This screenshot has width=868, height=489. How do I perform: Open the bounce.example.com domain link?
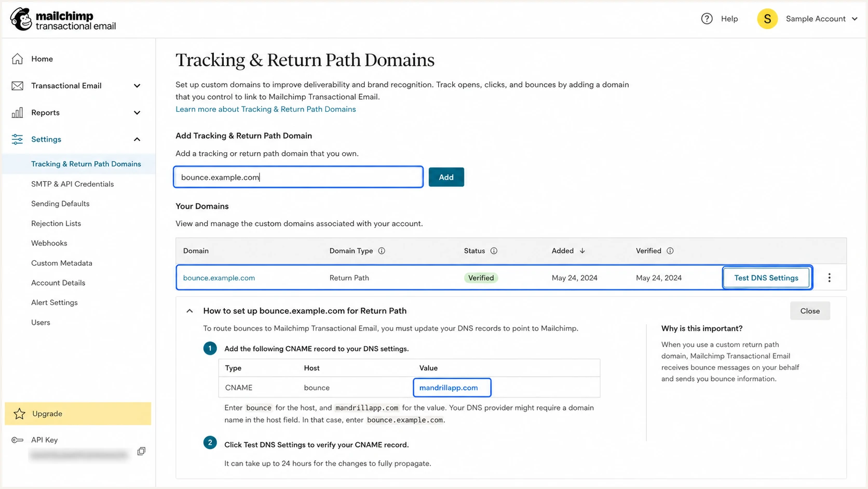[219, 278]
